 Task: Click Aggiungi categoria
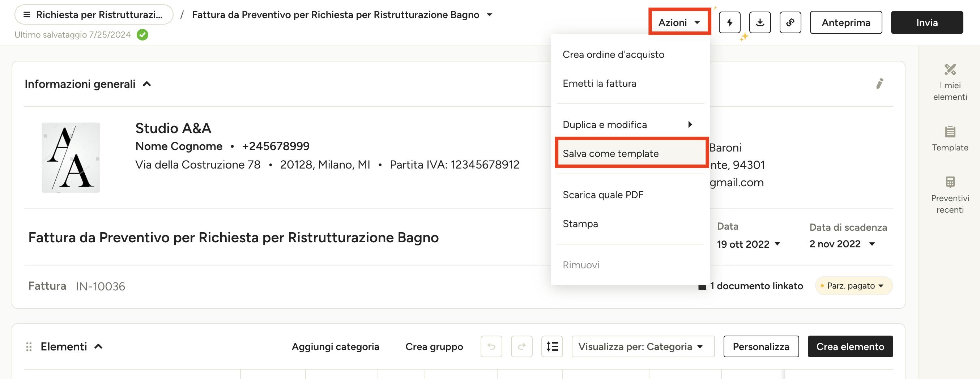tap(335, 346)
